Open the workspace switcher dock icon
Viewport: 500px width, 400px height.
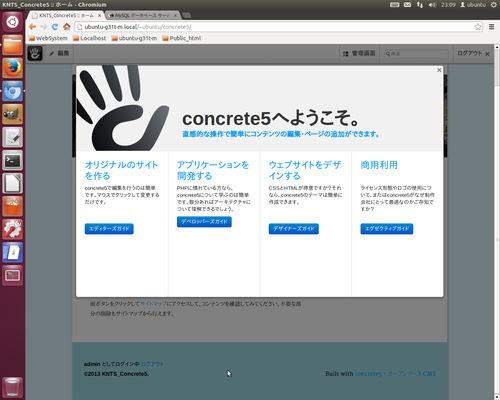(13, 275)
